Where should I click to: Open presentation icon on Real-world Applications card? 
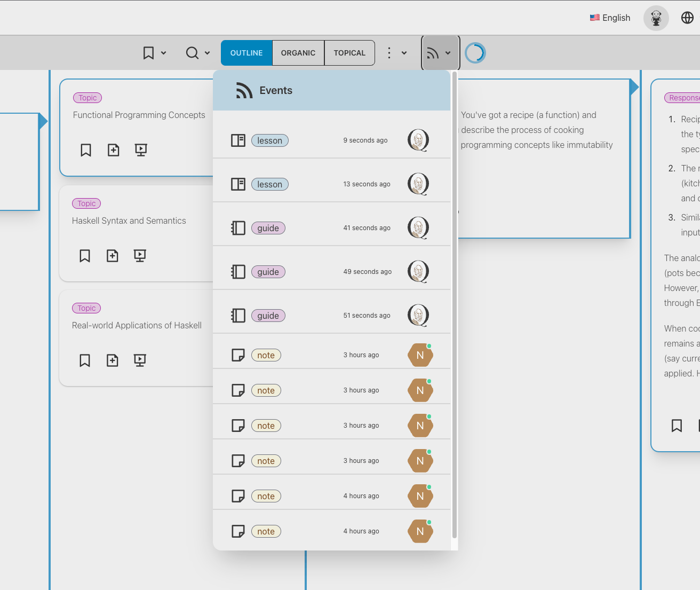pos(140,360)
